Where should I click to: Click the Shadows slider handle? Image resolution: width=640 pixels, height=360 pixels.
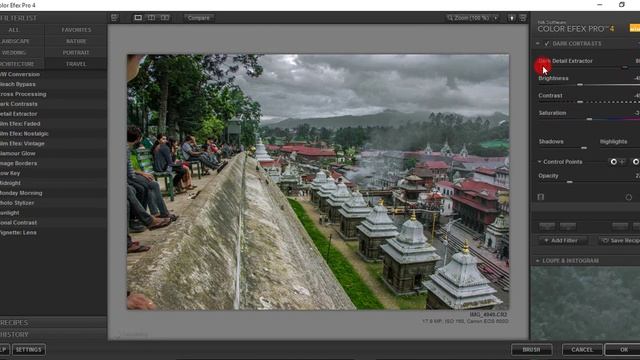[x=584, y=148]
